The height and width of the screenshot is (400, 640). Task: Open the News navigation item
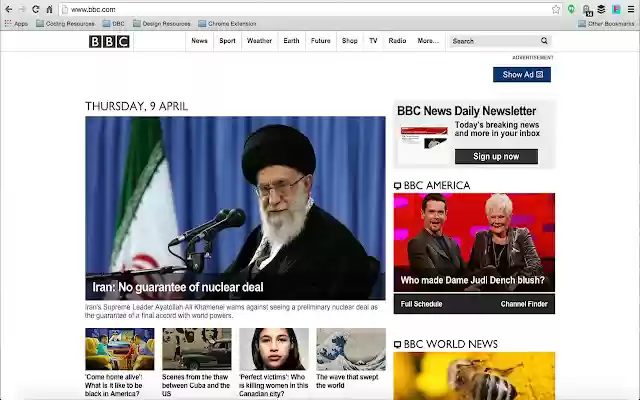click(199, 41)
